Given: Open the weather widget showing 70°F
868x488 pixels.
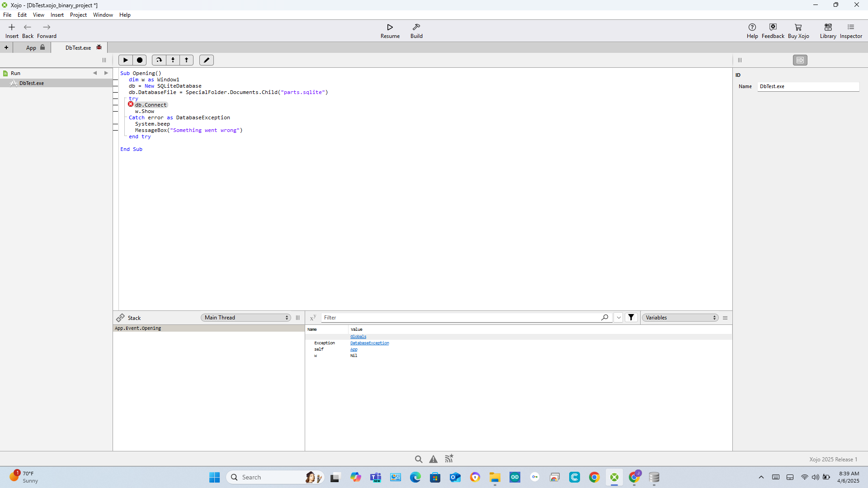Looking at the screenshot, I should 24,477.
